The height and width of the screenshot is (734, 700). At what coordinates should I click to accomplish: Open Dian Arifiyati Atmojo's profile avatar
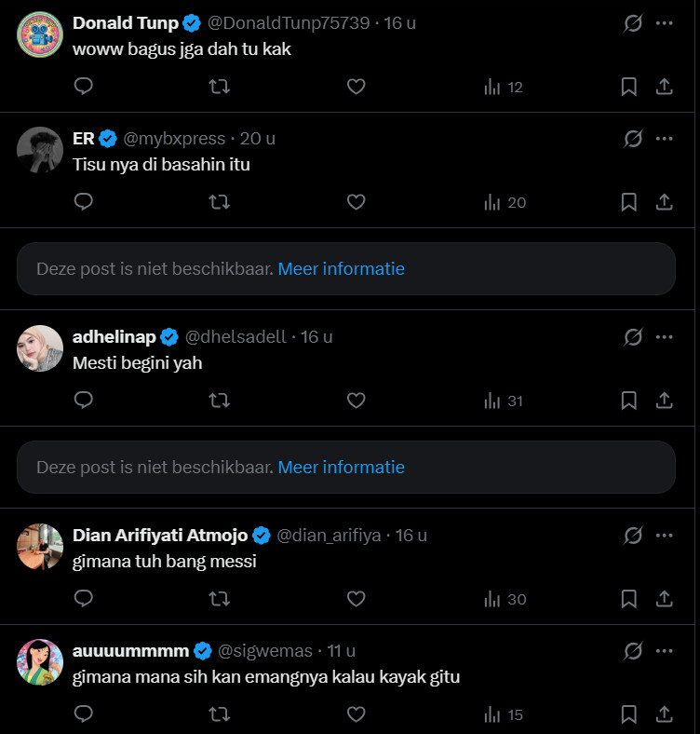point(40,547)
